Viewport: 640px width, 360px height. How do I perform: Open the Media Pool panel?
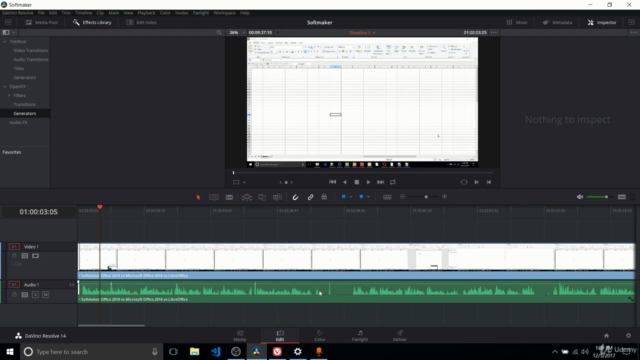(x=42, y=22)
